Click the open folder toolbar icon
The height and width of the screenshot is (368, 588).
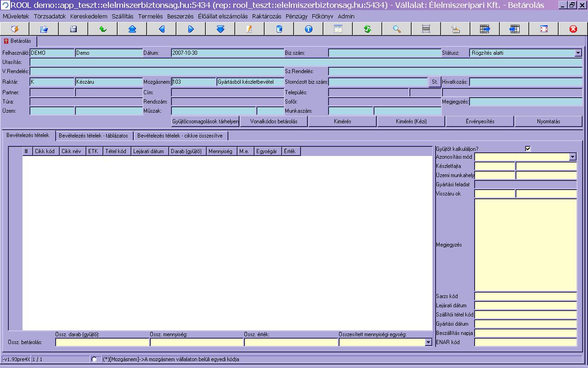coord(44,29)
